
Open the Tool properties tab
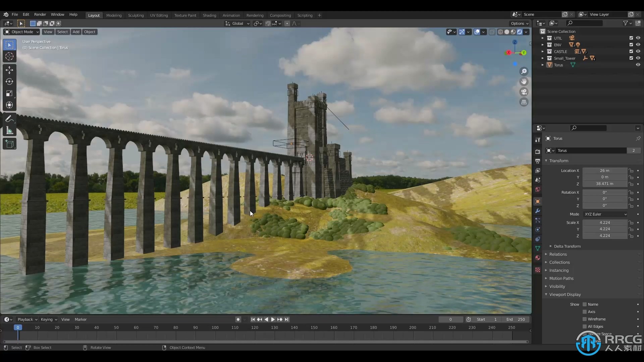(538, 139)
